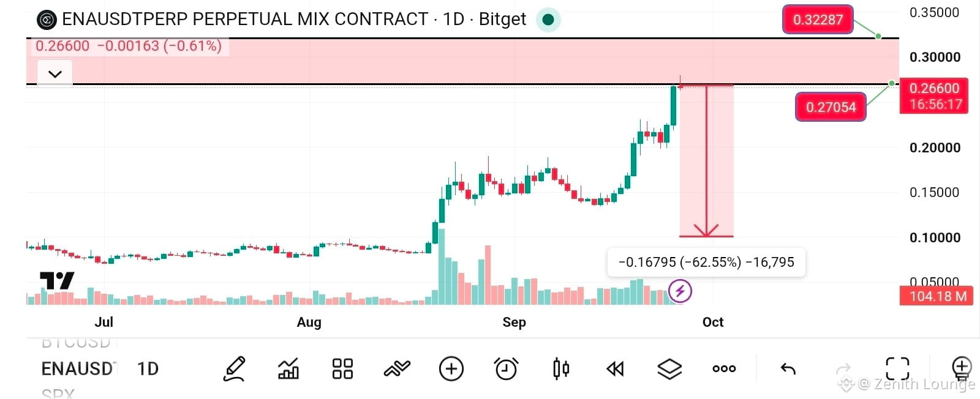Enter fullscreen mode with the corner brackets
The height and width of the screenshot is (399, 980).
[898, 369]
